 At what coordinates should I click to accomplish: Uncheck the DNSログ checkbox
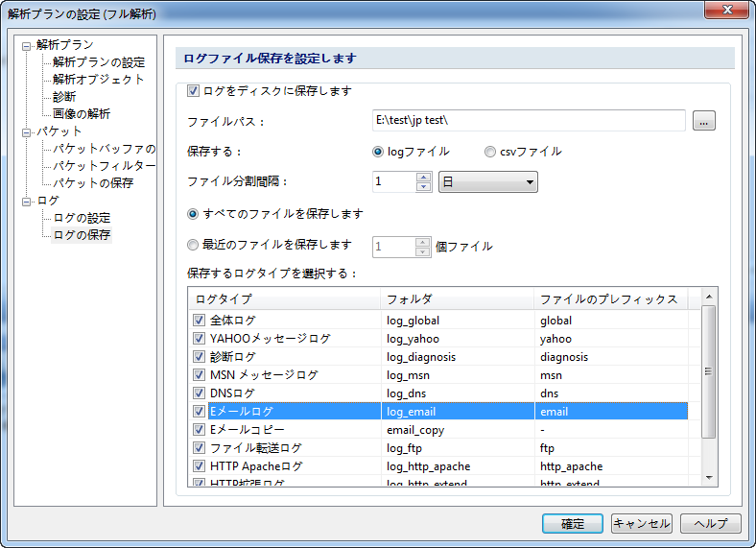(x=200, y=393)
